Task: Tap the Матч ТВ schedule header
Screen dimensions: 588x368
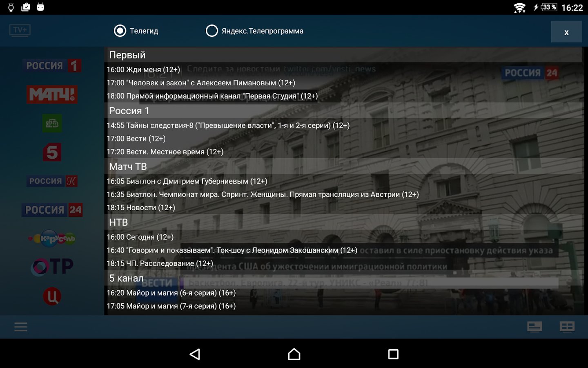Action: tap(343, 166)
